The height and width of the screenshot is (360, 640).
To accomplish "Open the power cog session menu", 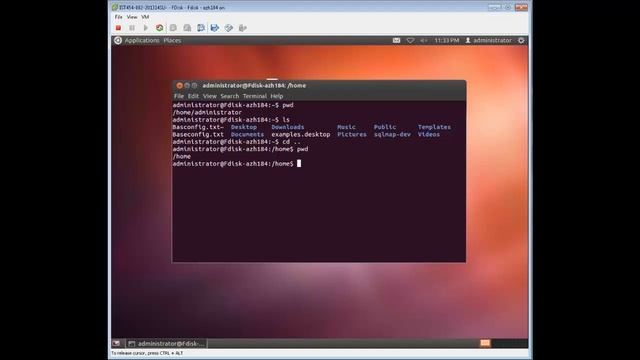I will coord(521,40).
